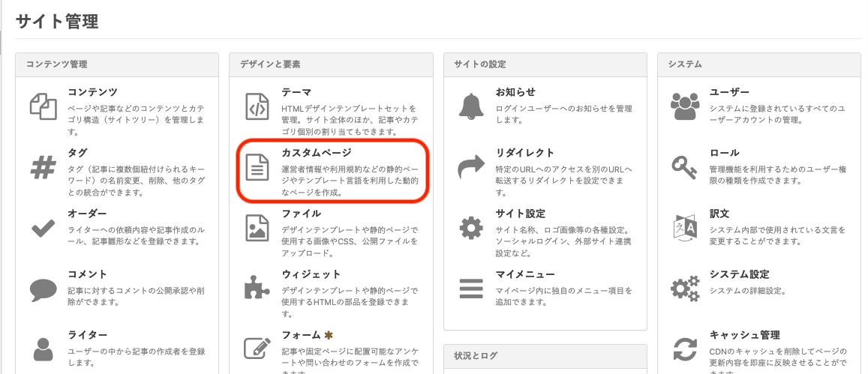
Task: Click the Site Settings gear icon
Action: (471, 228)
